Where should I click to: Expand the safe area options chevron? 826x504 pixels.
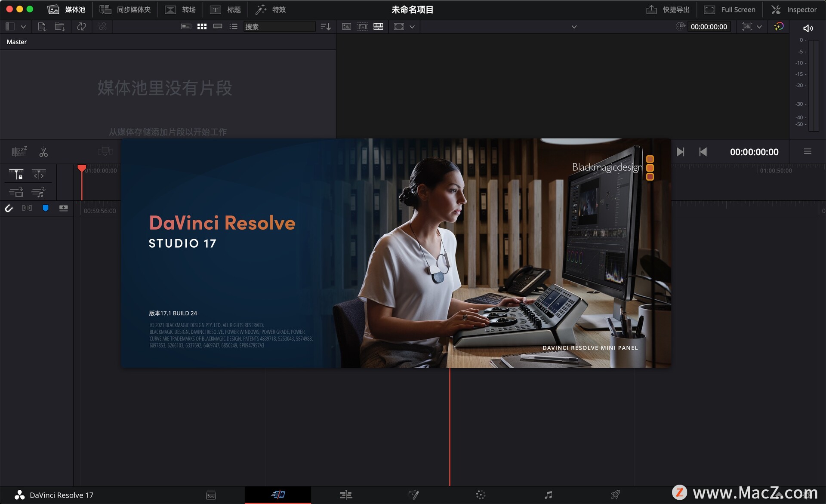[x=759, y=27]
